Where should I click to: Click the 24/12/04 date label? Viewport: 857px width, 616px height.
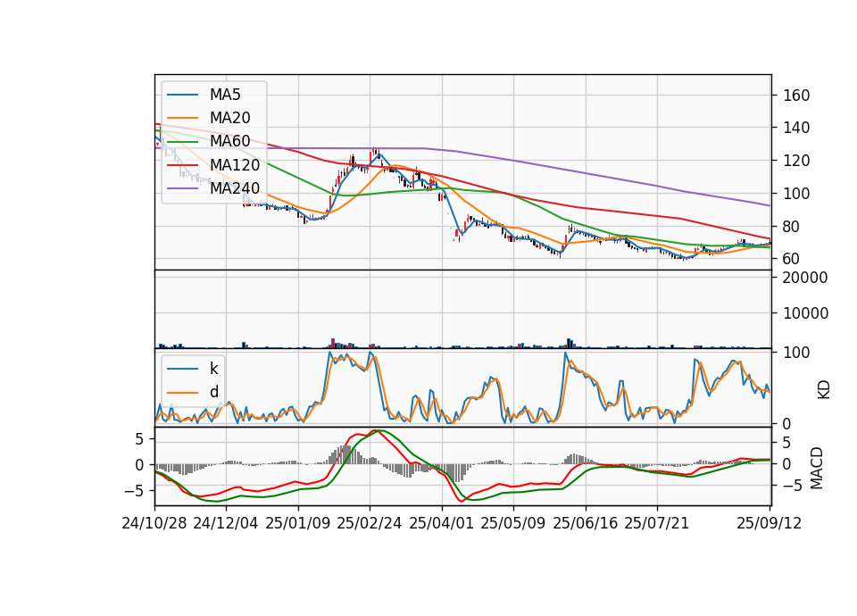(x=226, y=523)
